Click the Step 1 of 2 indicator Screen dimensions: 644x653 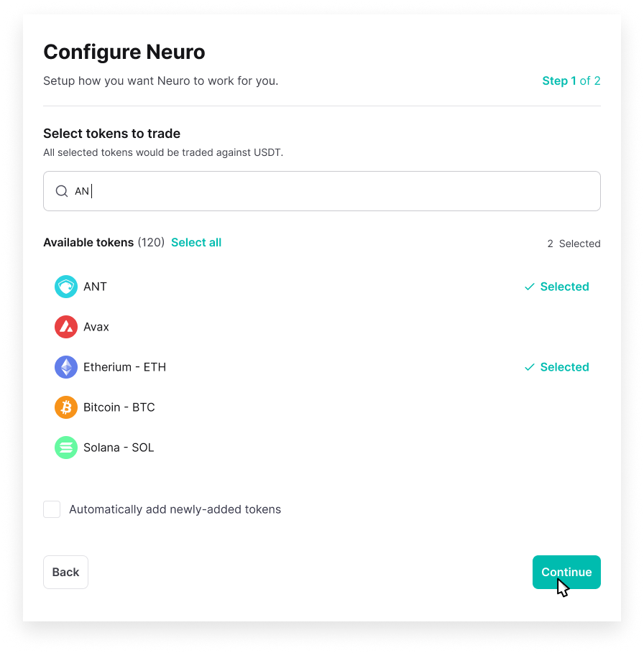pos(571,80)
